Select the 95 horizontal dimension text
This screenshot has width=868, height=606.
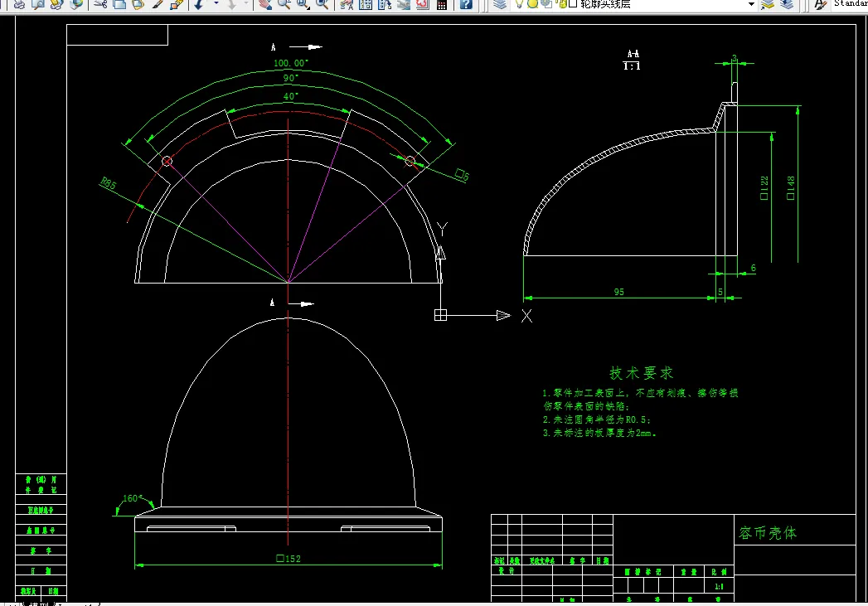tap(619, 292)
